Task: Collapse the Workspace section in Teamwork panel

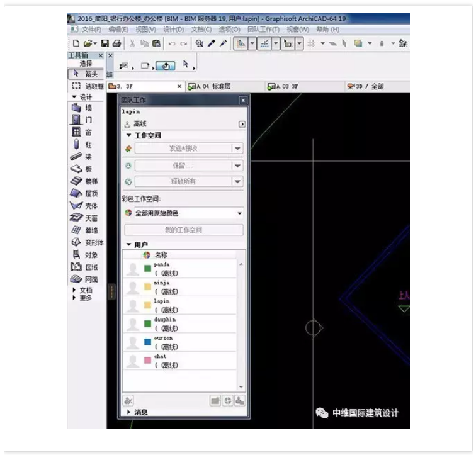Action: coord(128,135)
